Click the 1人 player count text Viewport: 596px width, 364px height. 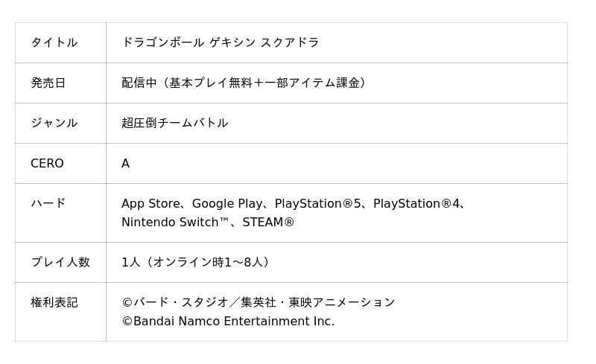(x=130, y=262)
